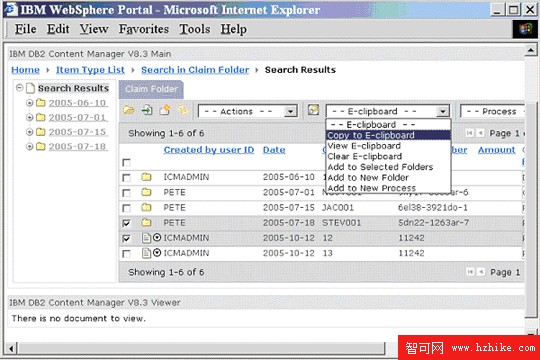Click document icon in ICMADMIN row 12
540x360 pixels.
tap(146, 238)
